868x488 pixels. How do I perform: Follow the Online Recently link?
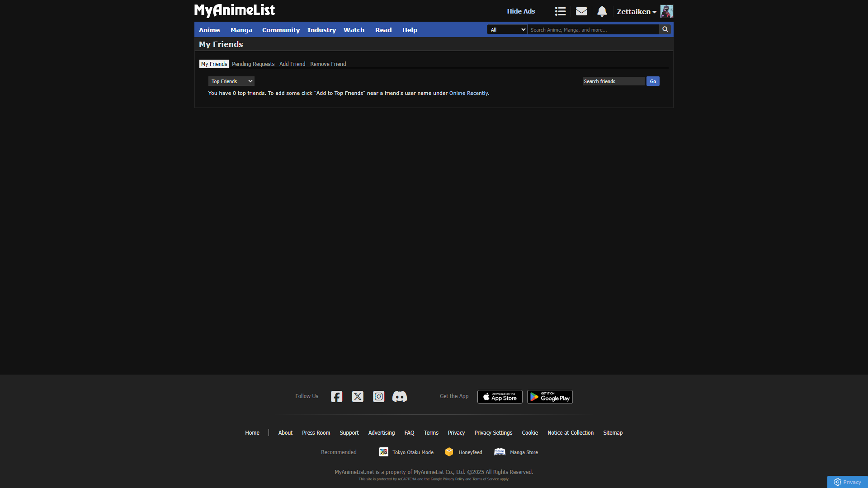468,93
